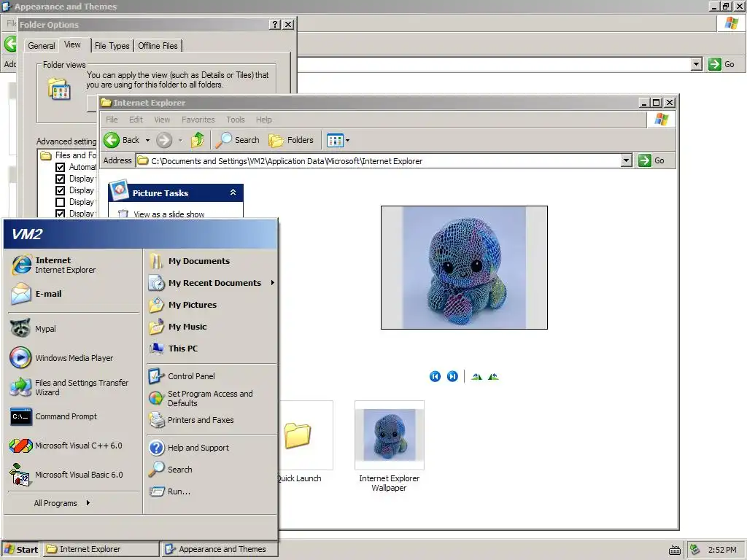Click Search in explorer toolbar
This screenshot has width=747, height=560.
pos(237,140)
